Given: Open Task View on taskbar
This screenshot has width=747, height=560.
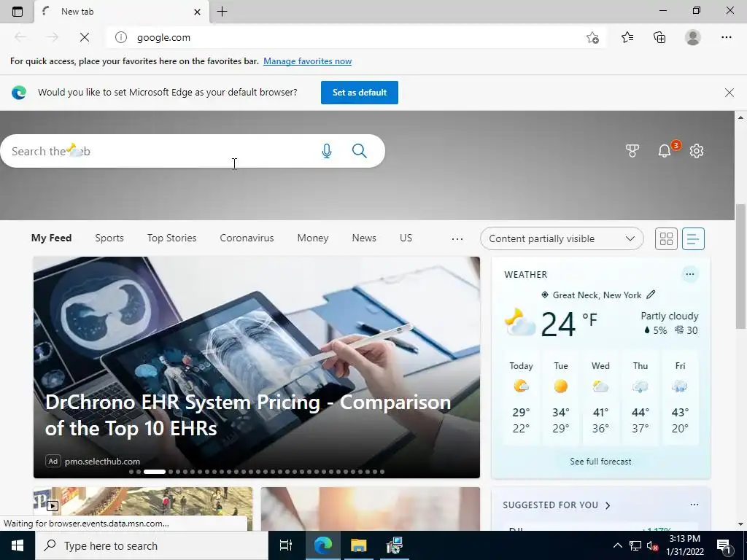Looking at the screenshot, I should 285,545.
